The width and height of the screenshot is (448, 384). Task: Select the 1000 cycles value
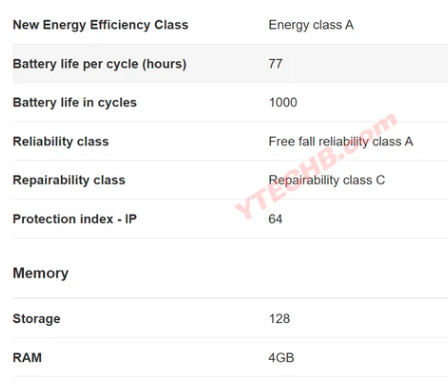click(283, 102)
